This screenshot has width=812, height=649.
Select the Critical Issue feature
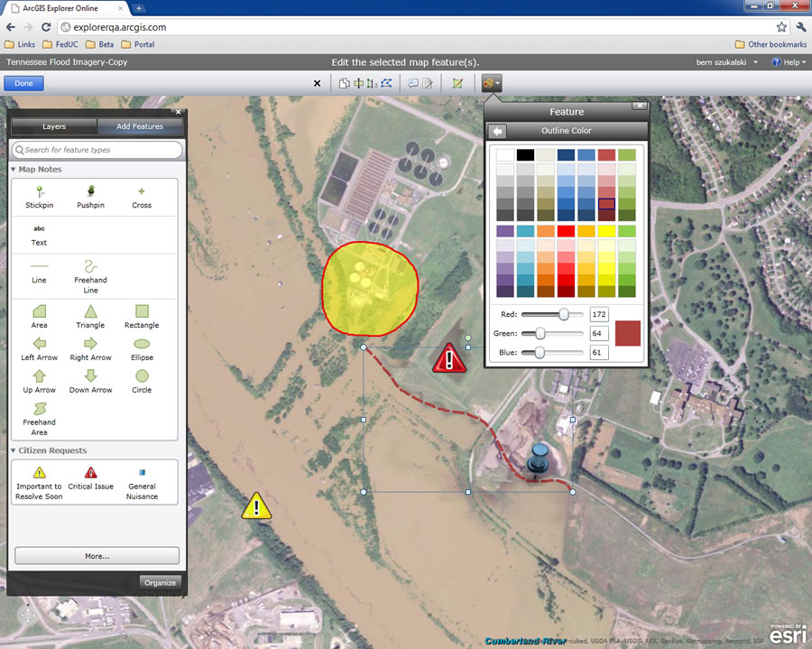[90, 478]
